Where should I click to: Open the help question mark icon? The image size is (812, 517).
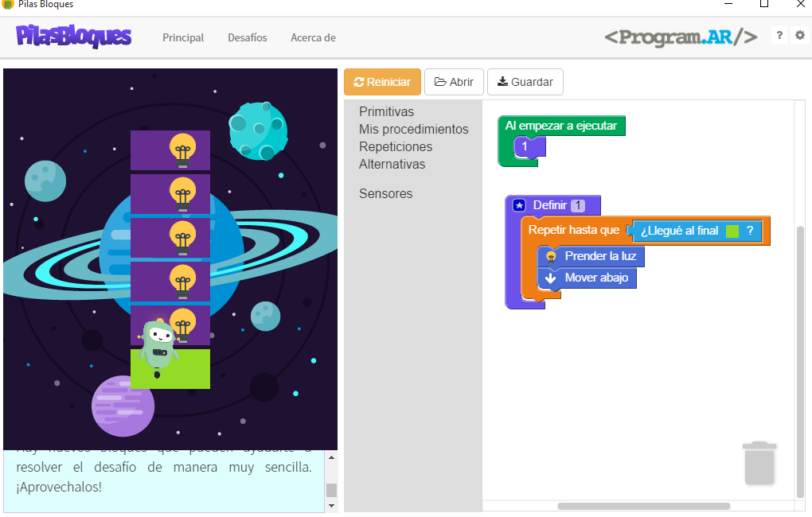click(x=779, y=35)
